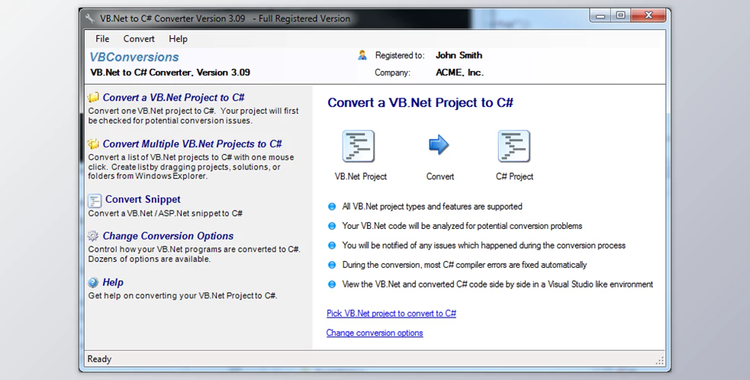Click the bullet icon beside 'View the VB.Net and converted'
This screenshot has height=380, width=750.
pyautogui.click(x=331, y=284)
